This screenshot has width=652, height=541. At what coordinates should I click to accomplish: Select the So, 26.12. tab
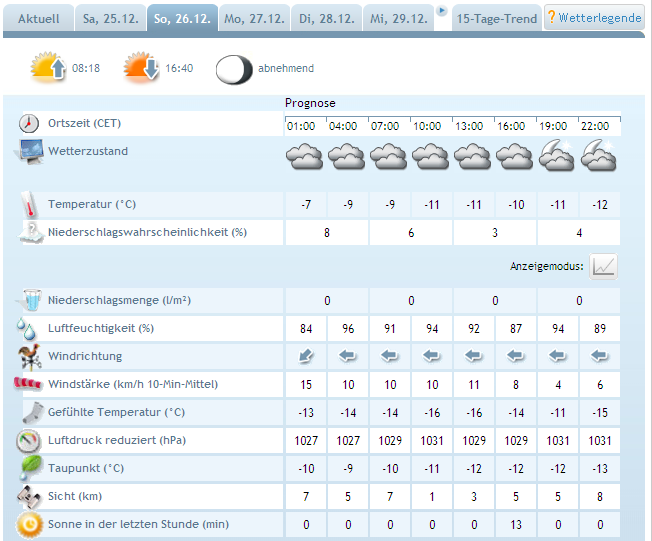point(183,19)
